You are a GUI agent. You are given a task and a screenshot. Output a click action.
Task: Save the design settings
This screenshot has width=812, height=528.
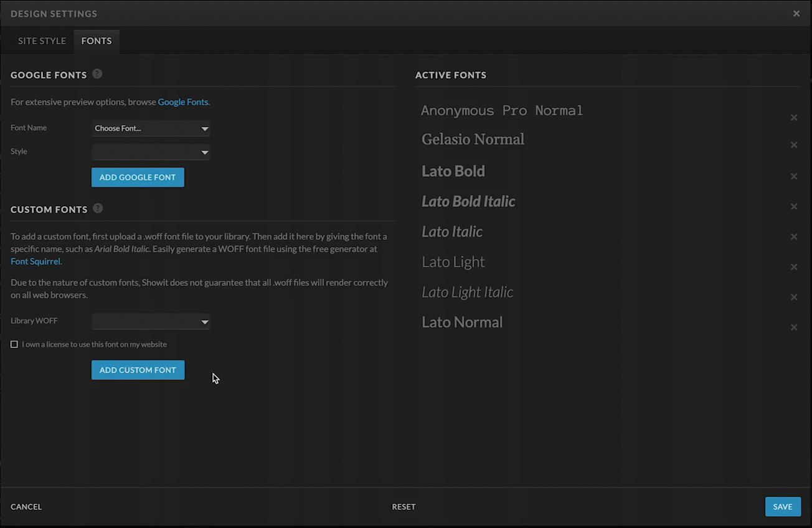click(x=782, y=507)
